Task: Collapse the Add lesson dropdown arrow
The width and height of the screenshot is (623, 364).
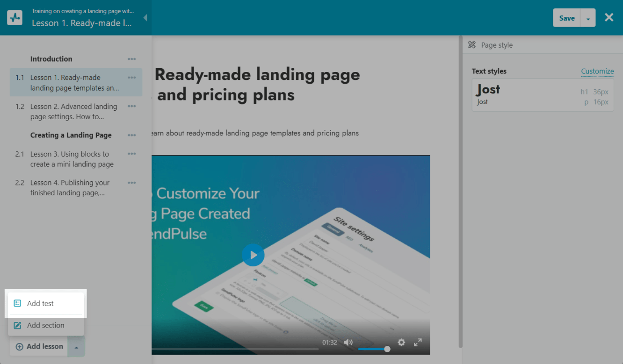Action: [x=77, y=347]
